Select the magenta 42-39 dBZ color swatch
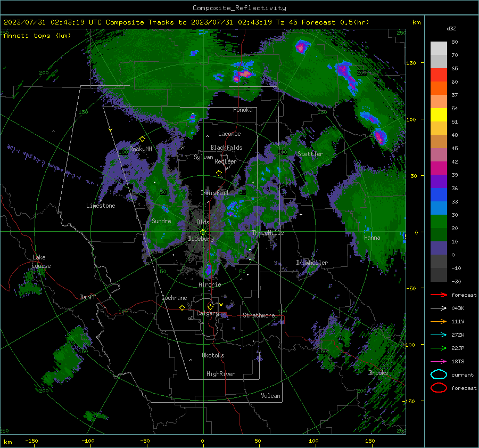This screenshot has height=448, width=479. tap(439, 168)
